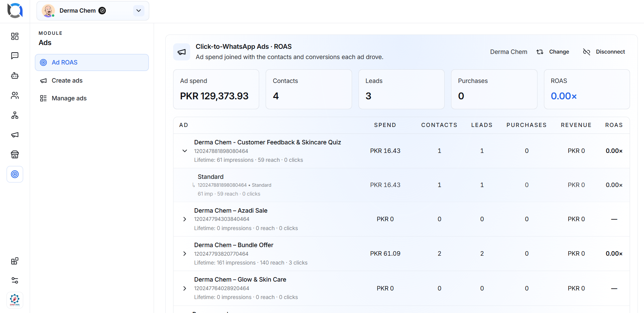Click ad ID 120247794303840464
This screenshot has width=644, height=313.
point(222,219)
